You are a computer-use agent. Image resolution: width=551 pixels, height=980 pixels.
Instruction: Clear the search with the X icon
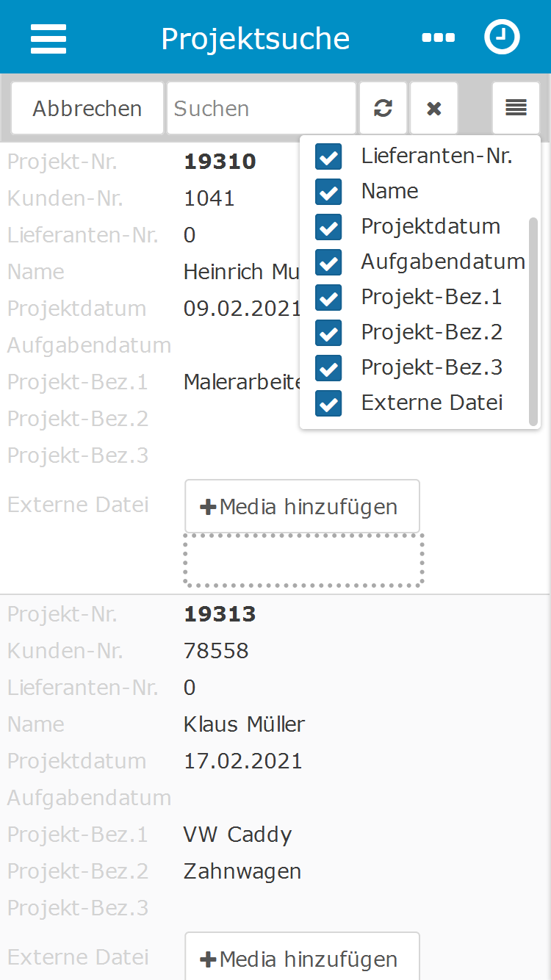(434, 109)
